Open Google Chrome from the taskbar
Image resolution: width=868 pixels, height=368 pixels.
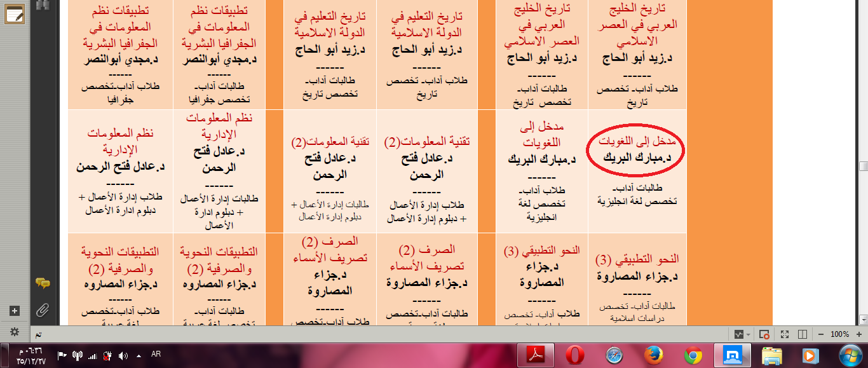tap(693, 355)
